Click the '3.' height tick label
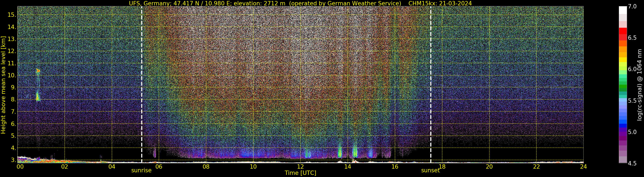The width and height of the screenshot is (644, 177). [x=14, y=160]
